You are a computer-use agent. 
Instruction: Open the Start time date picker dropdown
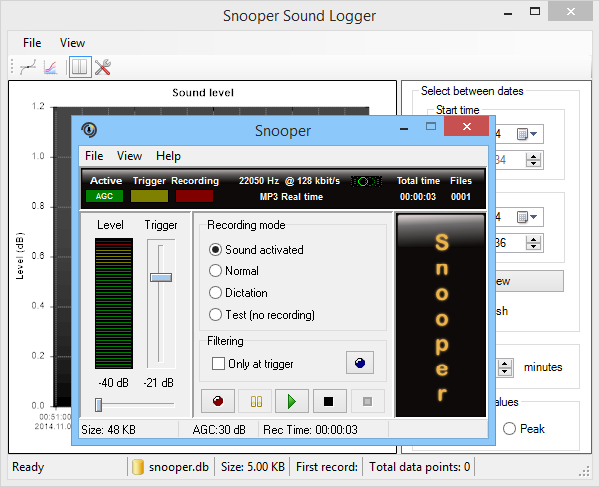[x=528, y=133]
